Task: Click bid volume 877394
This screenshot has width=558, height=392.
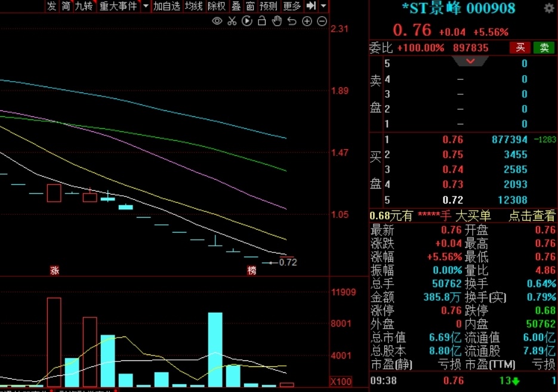Action: pos(510,140)
